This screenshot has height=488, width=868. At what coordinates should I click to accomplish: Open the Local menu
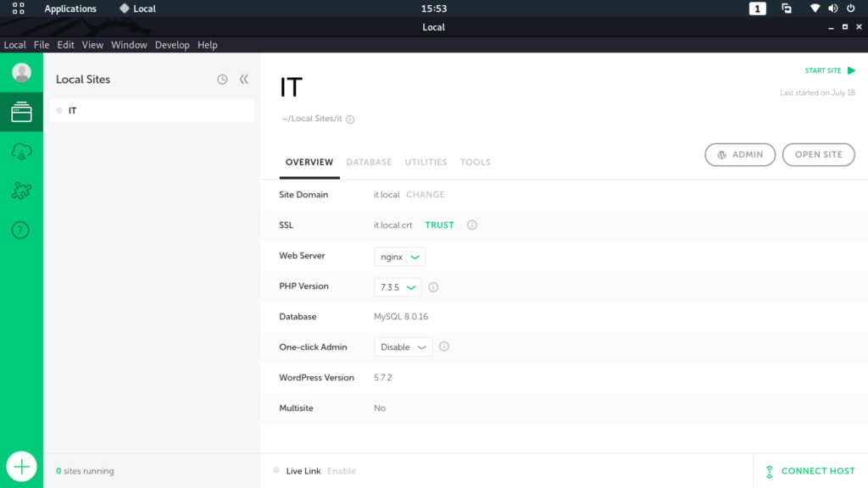coord(15,45)
